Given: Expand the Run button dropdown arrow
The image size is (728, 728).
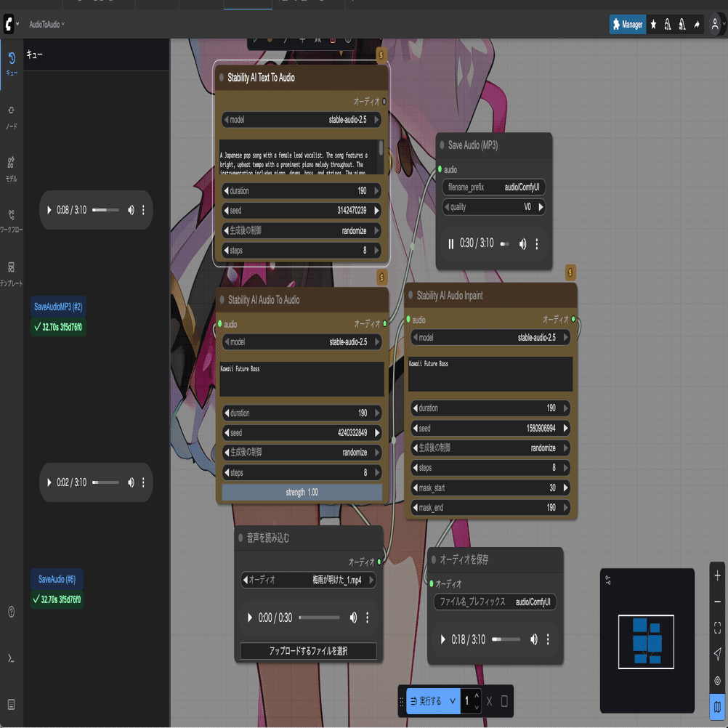Looking at the screenshot, I should [x=453, y=701].
